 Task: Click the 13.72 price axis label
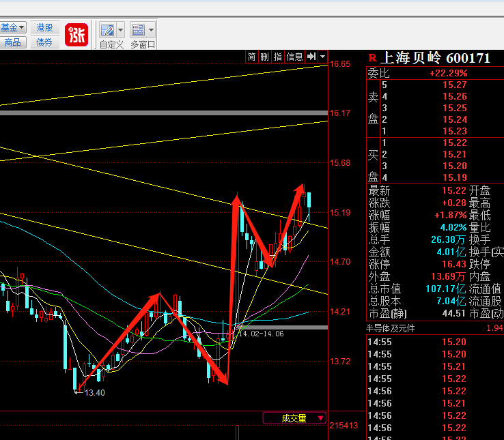coord(340,362)
